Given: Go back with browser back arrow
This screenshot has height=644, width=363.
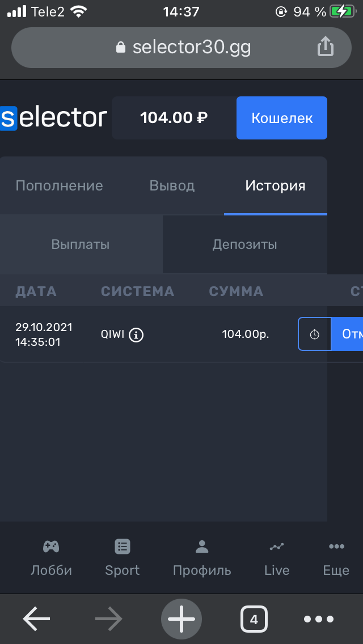Looking at the screenshot, I should point(37,619).
